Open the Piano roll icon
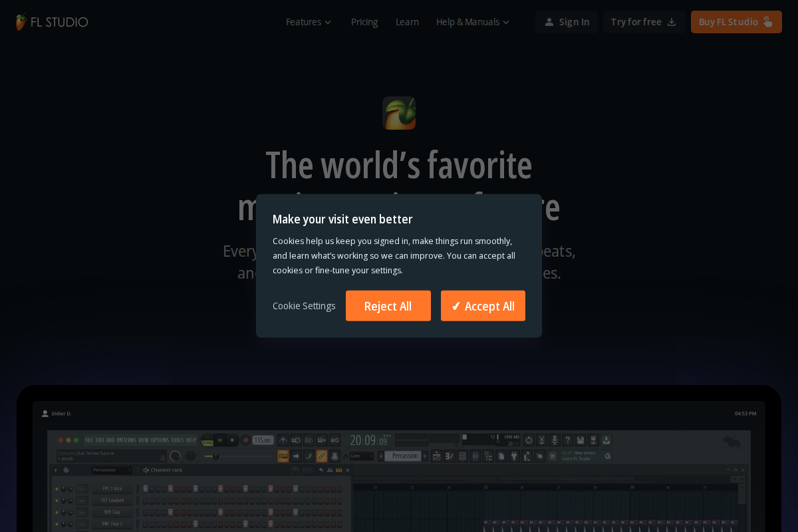 pos(449,456)
